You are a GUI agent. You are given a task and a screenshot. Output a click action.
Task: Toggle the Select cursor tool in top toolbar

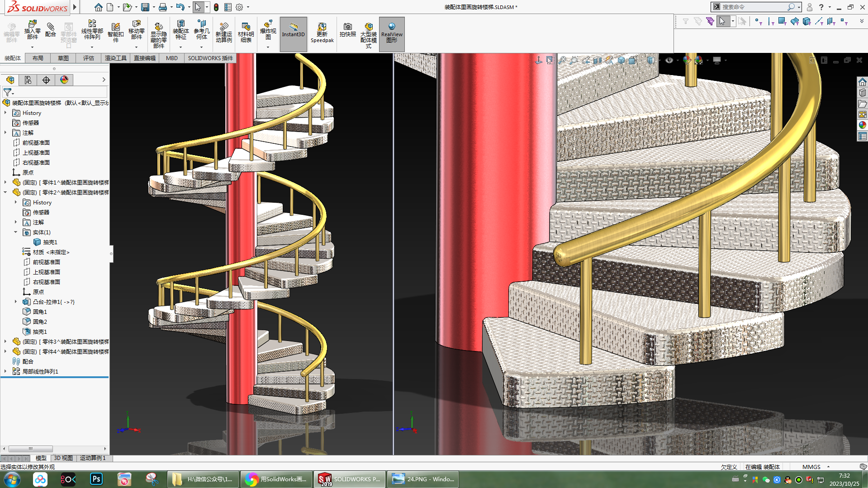point(198,7)
